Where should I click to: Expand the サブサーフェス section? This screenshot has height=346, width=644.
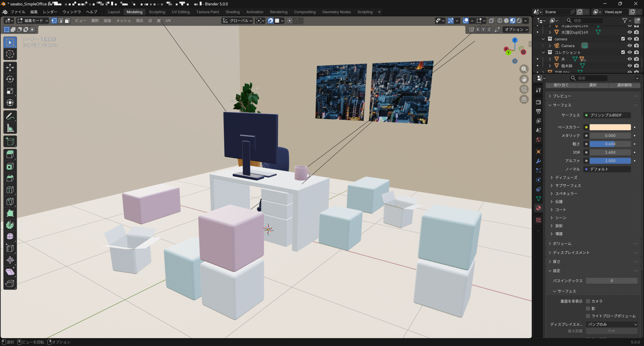[x=568, y=185]
